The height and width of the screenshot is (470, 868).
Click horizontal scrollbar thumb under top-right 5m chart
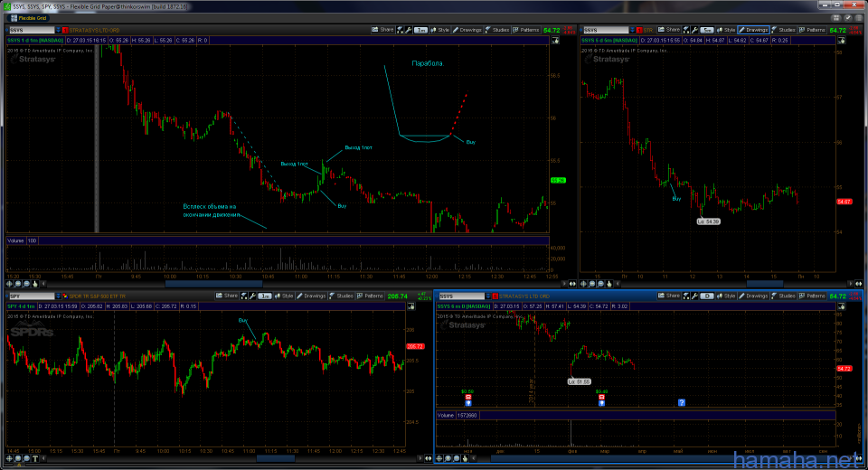coord(765,284)
